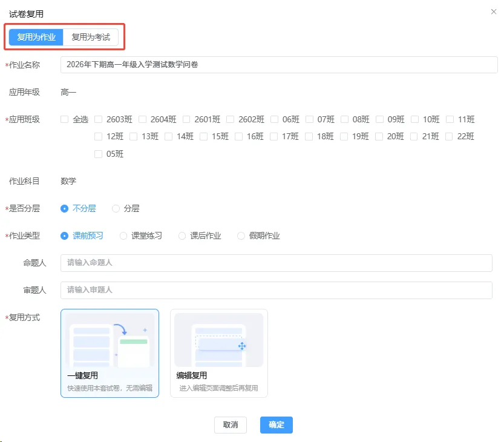The width and height of the screenshot is (504, 442).
Task: Check the 2604班 checkbox
Action: (x=142, y=119)
